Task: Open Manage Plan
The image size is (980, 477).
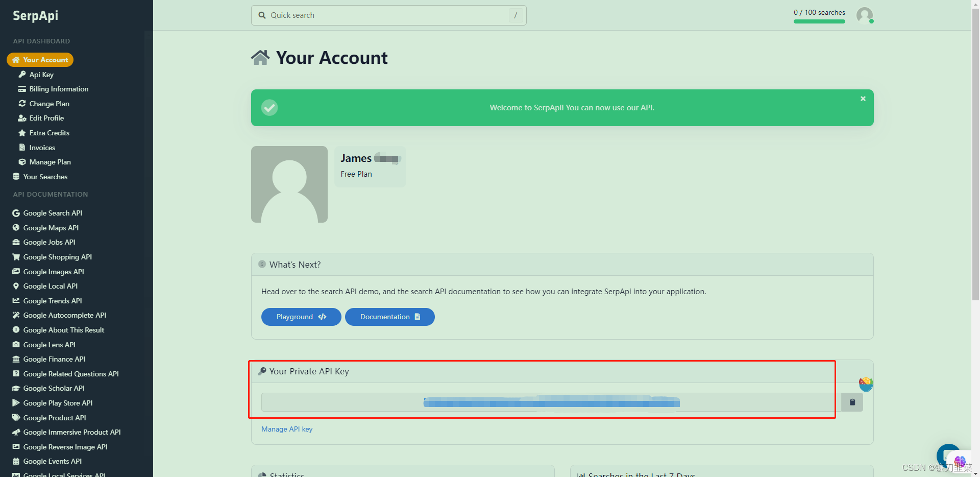Action: click(x=45, y=162)
